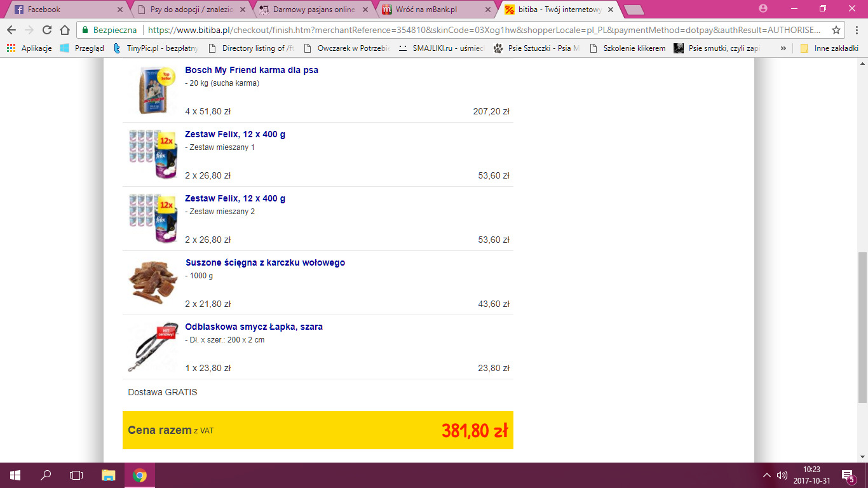Open TinyPic.pl bookmark

coord(156,48)
